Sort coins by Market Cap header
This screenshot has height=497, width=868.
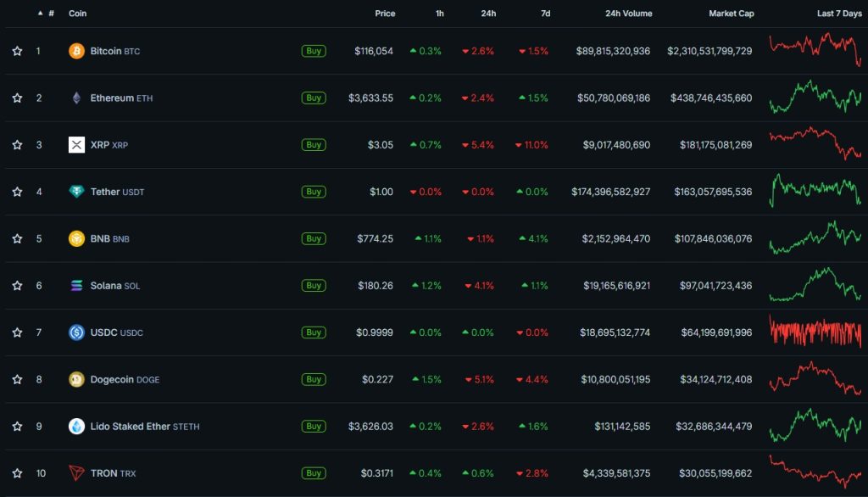coord(731,13)
